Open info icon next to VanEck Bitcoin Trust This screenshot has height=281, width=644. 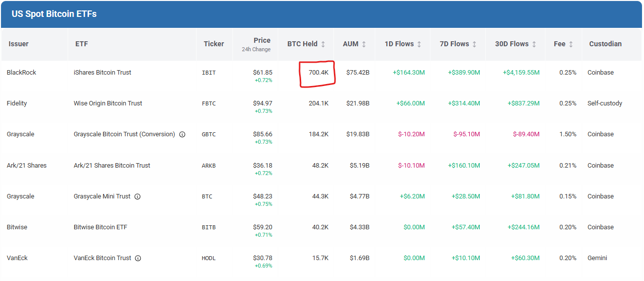point(138,258)
